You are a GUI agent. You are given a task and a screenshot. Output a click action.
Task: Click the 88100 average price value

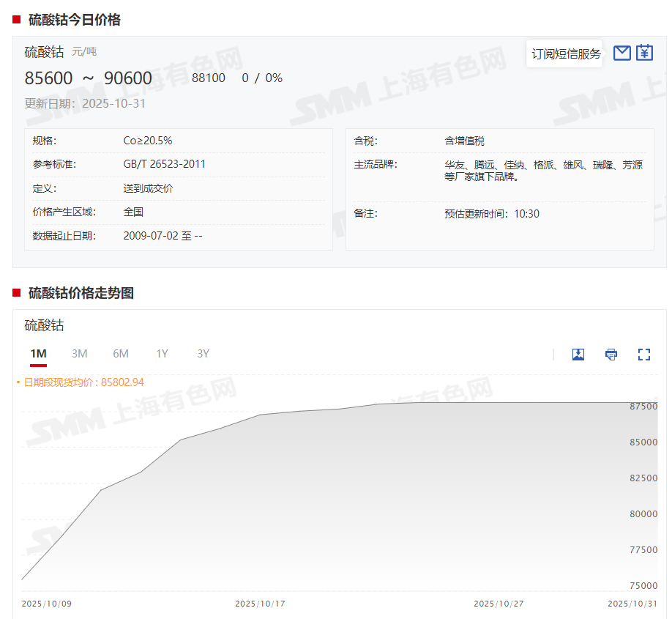pos(209,78)
